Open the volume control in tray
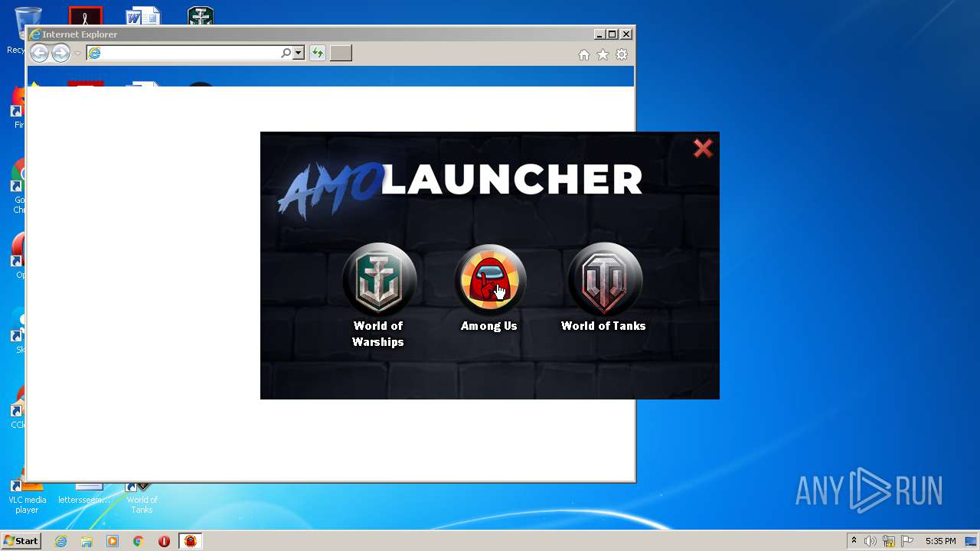This screenshot has width=980, height=551. click(871, 541)
